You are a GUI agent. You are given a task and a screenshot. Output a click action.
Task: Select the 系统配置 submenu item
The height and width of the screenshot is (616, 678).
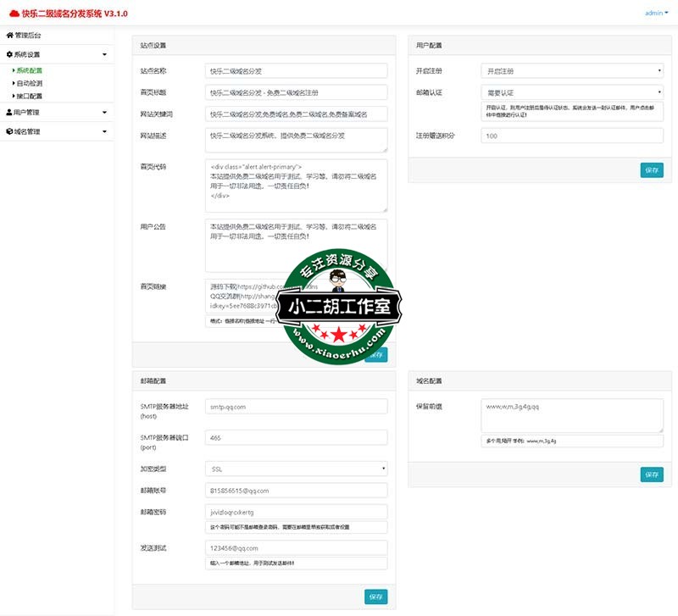[x=30, y=70]
